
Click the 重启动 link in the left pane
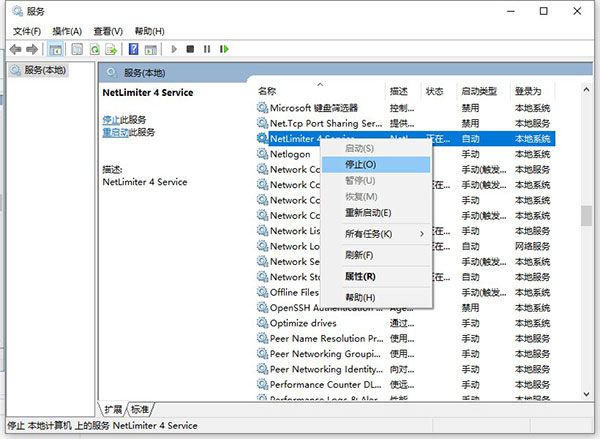pos(115,132)
